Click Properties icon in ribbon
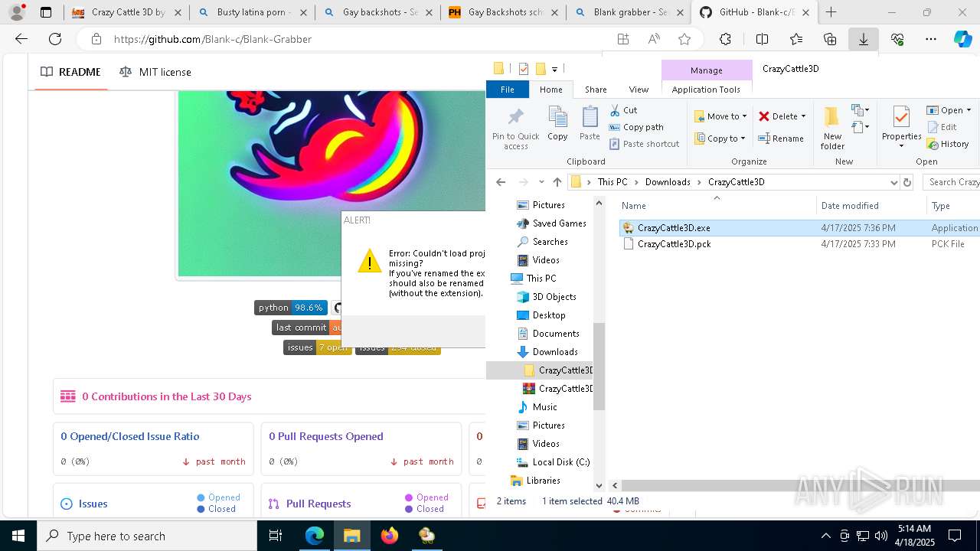The image size is (980, 551). [x=901, y=128]
